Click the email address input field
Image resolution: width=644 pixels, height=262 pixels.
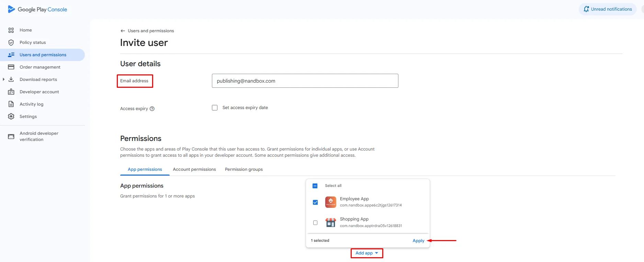[x=305, y=81]
